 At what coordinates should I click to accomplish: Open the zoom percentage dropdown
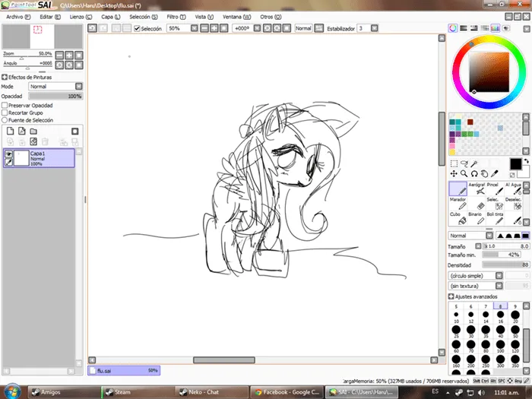point(194,28)
